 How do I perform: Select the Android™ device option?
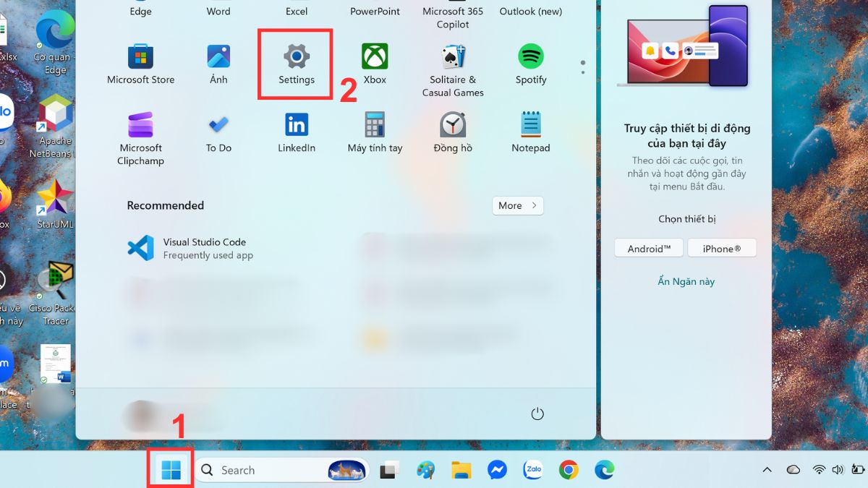tap(648, 247)
